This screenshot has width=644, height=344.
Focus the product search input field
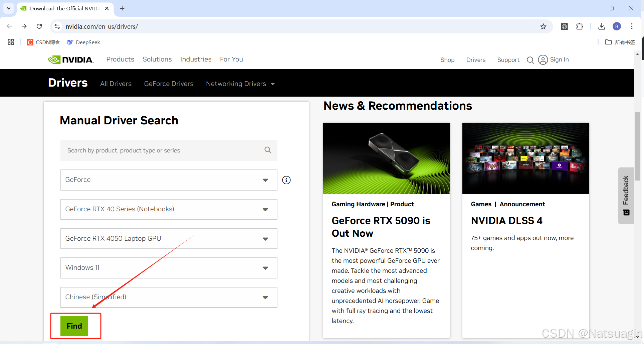click(169, 150)
